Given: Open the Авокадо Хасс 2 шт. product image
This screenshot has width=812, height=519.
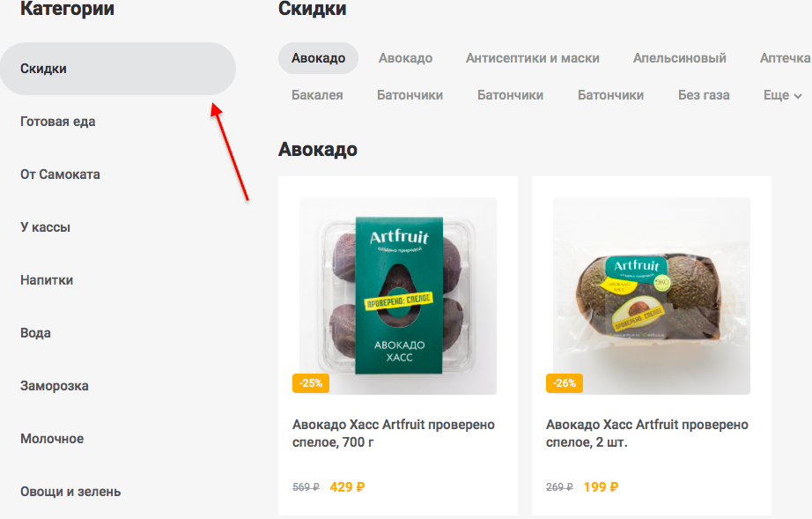Looking at the screenshot, I should pyautogui.click(x=652, y=295).
